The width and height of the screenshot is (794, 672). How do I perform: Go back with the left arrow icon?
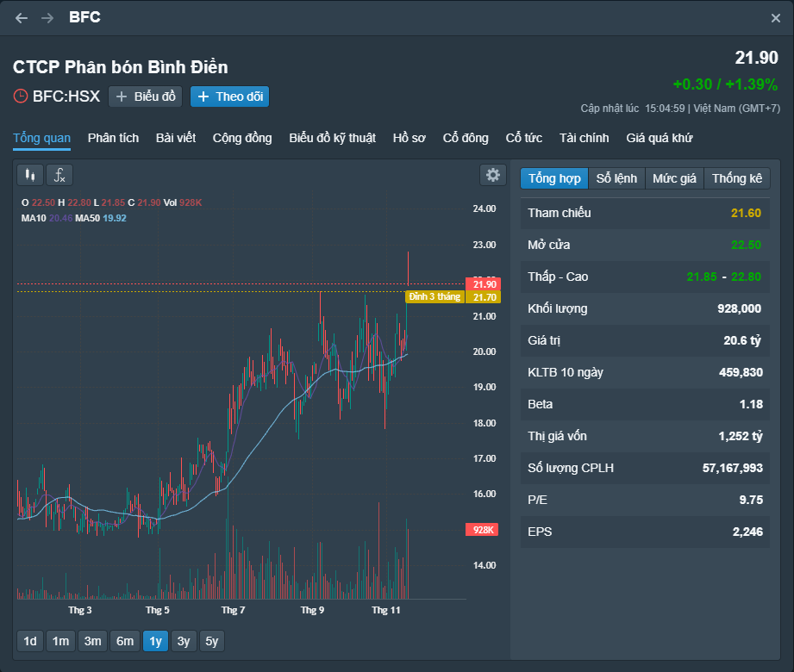(22, 18)
